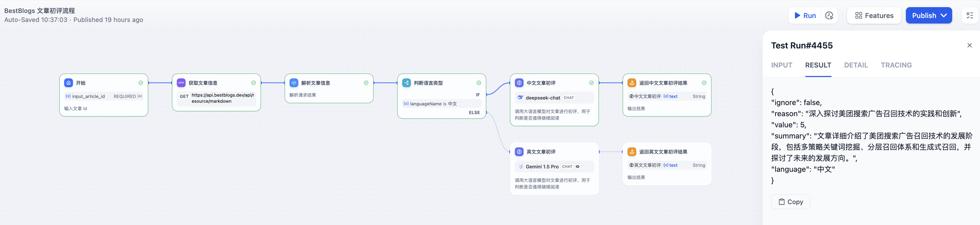Screen dimensions: 980x225
Task: Select the deepseek-chat model selector
Action: click(x=554, y=98)
